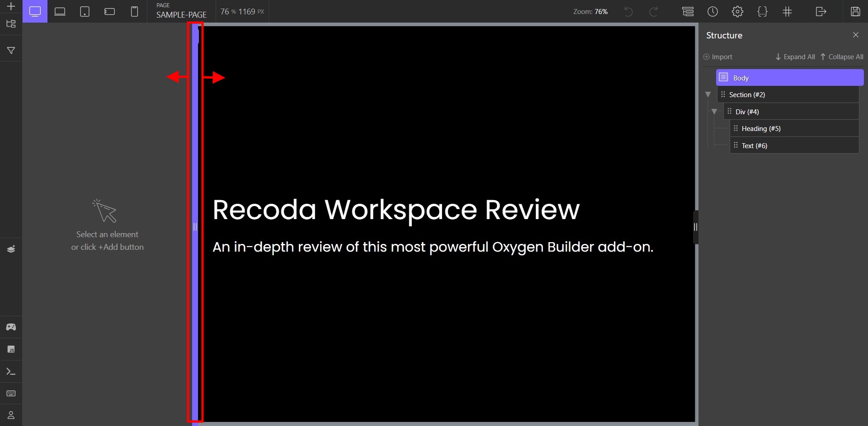Save the page with the disk icon

[855, 11]
